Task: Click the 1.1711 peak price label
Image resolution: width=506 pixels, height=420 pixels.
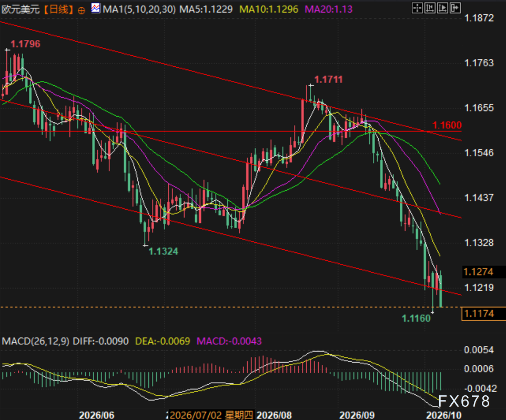Action: [x=328, y=79]
